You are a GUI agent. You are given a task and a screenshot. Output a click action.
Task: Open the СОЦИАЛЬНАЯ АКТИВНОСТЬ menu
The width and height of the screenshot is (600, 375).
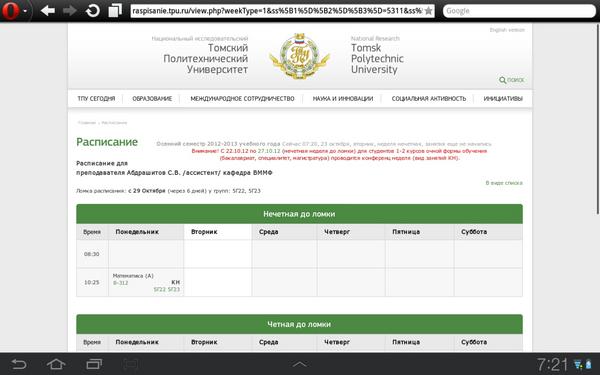tap(429, 99)
